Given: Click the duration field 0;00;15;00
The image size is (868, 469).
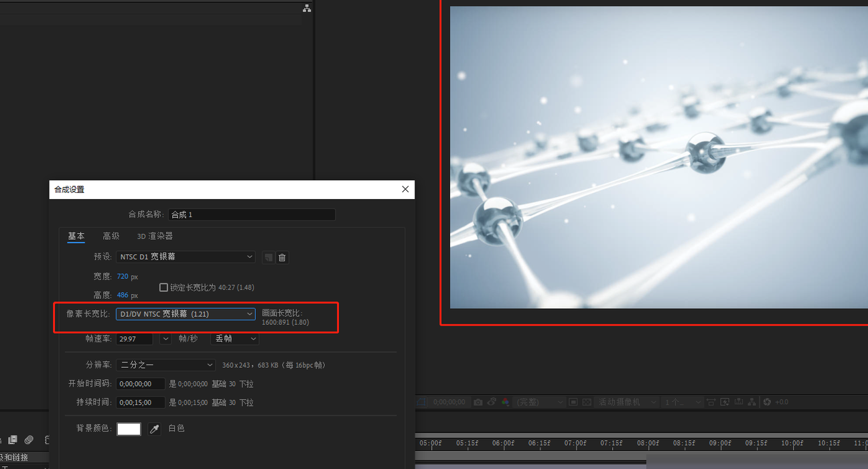Looking at the screenshot, I should point(141,403).
